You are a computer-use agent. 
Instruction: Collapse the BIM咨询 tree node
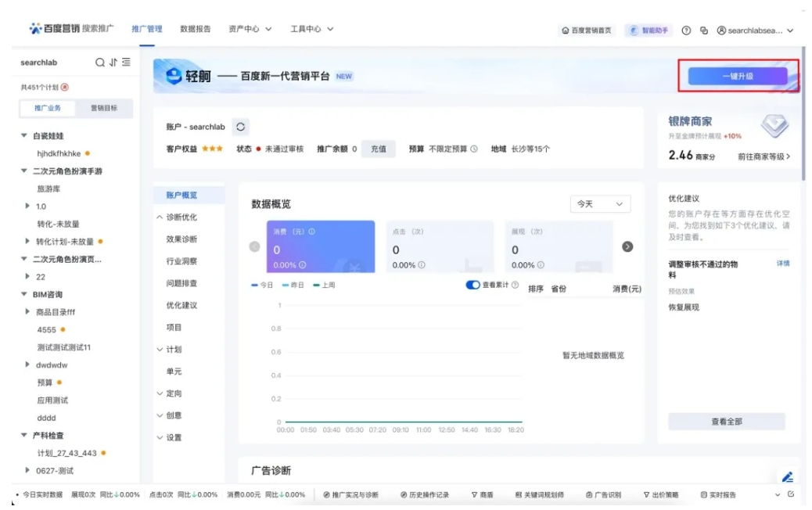pyautogui.click(x=23, y=293)
